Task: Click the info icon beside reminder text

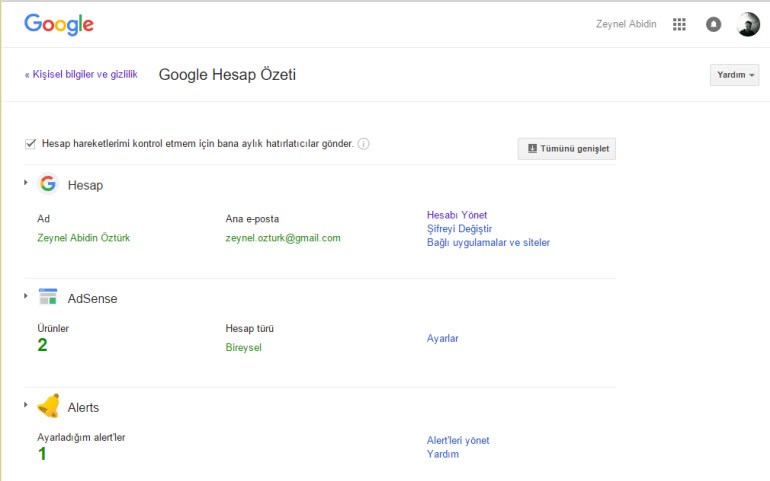Action: click(x=363, y=144)
